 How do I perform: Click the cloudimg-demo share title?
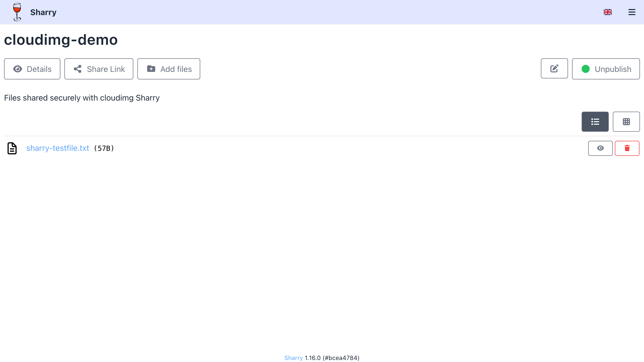pyautogui.click(x=61, y=40)
